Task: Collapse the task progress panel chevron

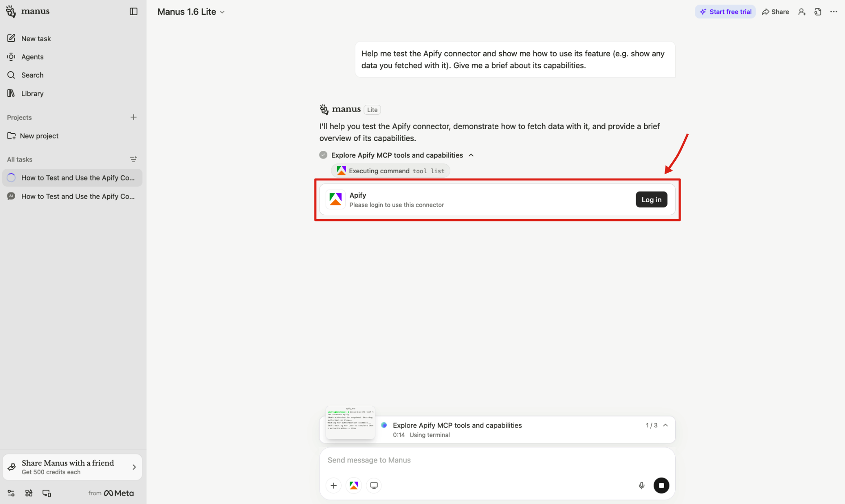Action: 665,425
